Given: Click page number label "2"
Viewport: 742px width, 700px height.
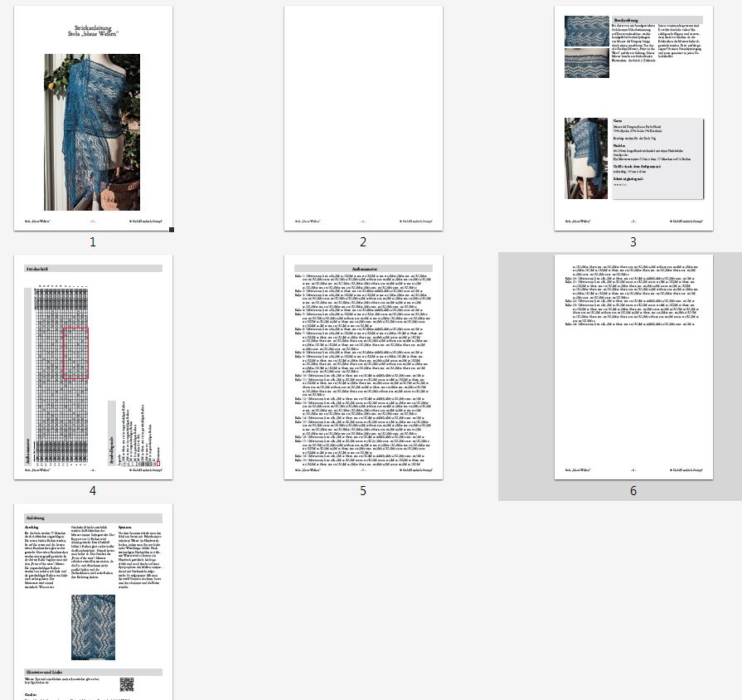Looking at the screenshot, I should [363, 242].
